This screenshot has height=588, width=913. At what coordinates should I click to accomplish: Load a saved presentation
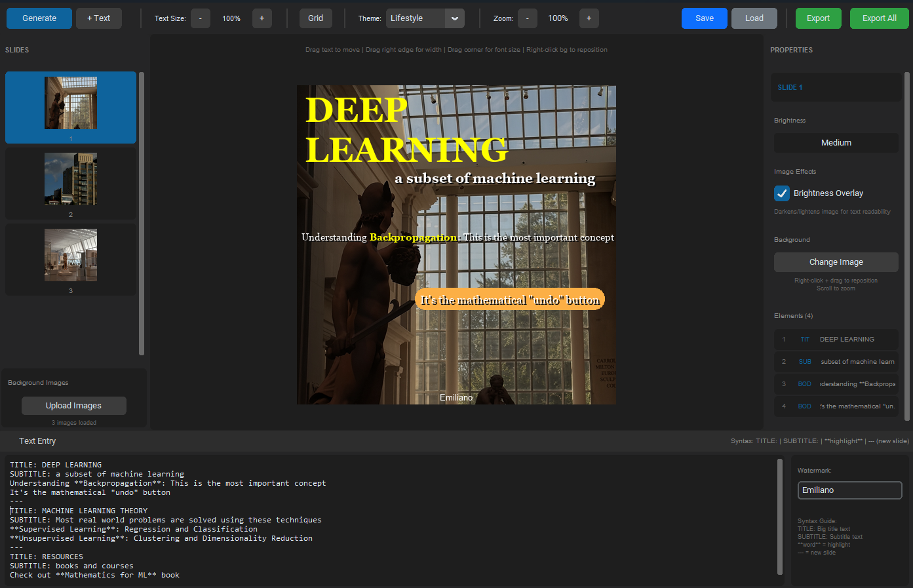click(x=754, y=18)
